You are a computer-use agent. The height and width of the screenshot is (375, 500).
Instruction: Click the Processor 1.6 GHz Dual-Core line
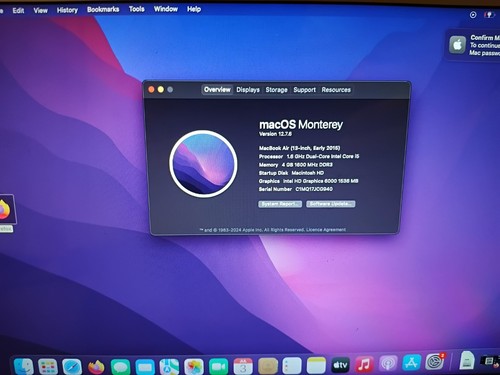click(309, 156)
